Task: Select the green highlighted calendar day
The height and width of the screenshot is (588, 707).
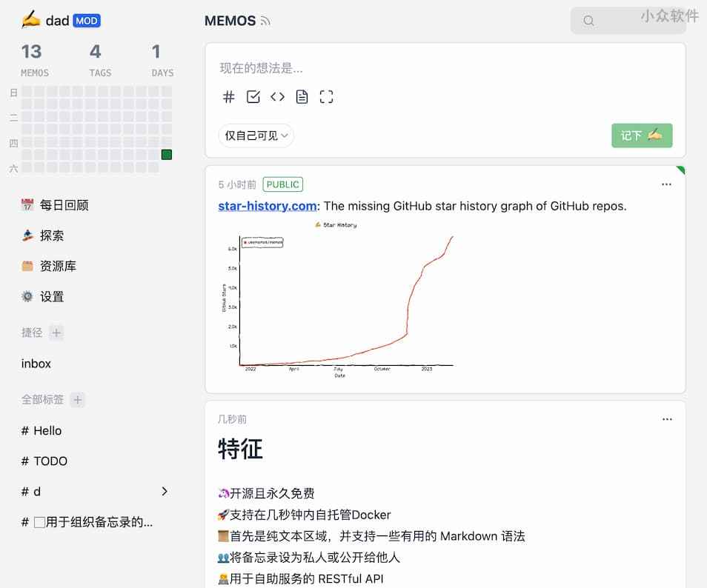Action: point(167,155)
